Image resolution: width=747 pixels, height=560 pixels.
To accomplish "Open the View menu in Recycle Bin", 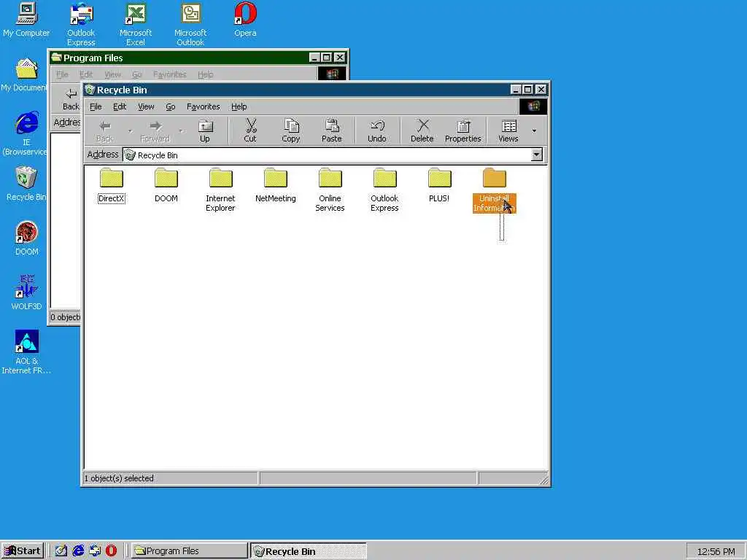I will (146, 106).
